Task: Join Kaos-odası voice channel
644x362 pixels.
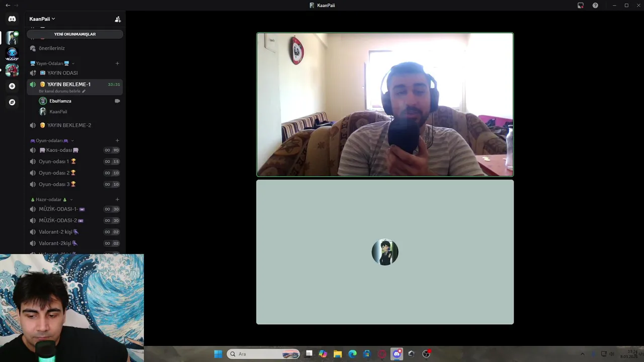Action: (x=75, y=150)
